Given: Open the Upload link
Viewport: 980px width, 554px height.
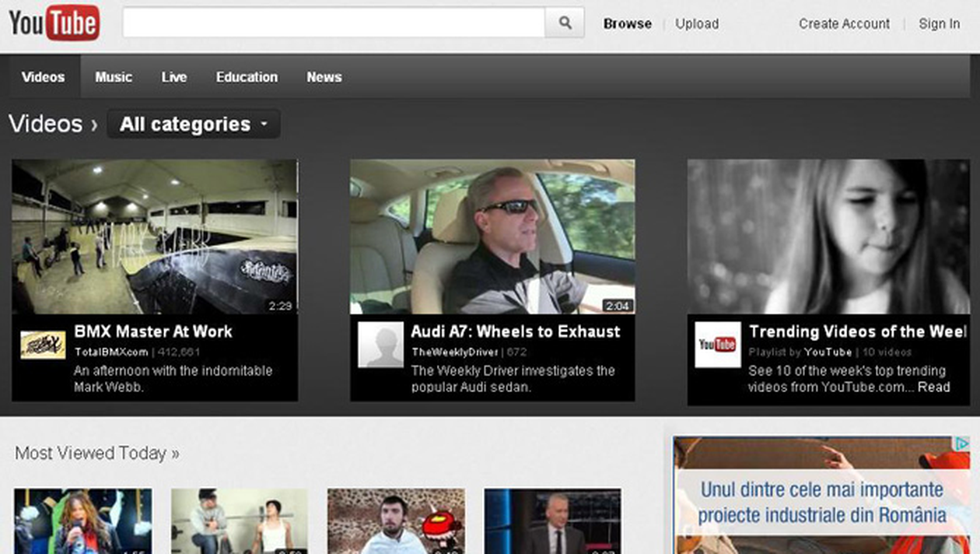Looking at the screenshot, I should coord(696,23).
